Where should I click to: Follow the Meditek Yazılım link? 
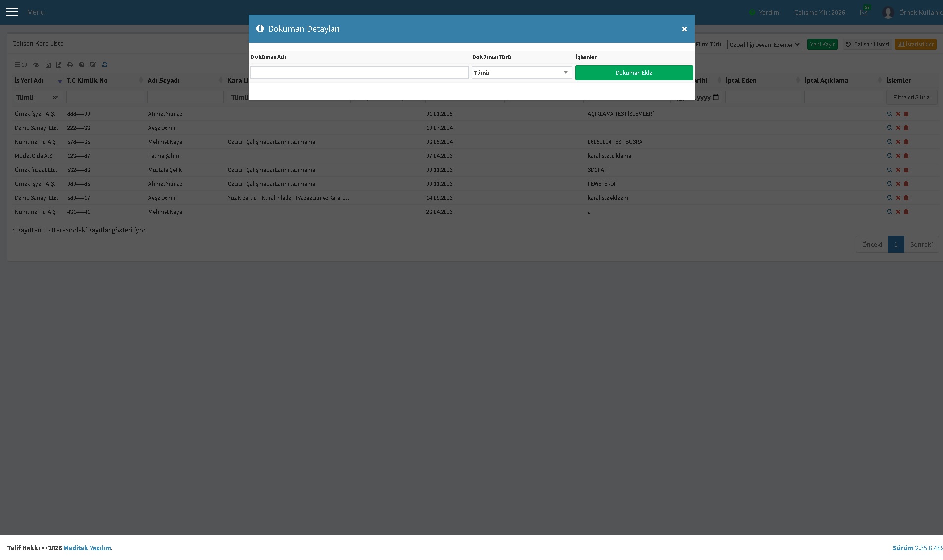pyautogui.click(x=87, y=548)
